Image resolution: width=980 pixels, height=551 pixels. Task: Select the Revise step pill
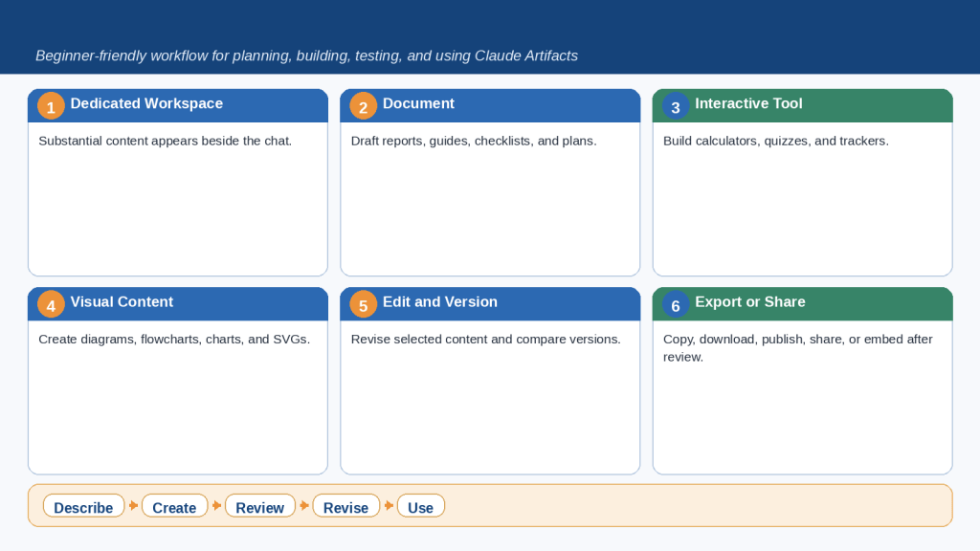pos(345,506)
